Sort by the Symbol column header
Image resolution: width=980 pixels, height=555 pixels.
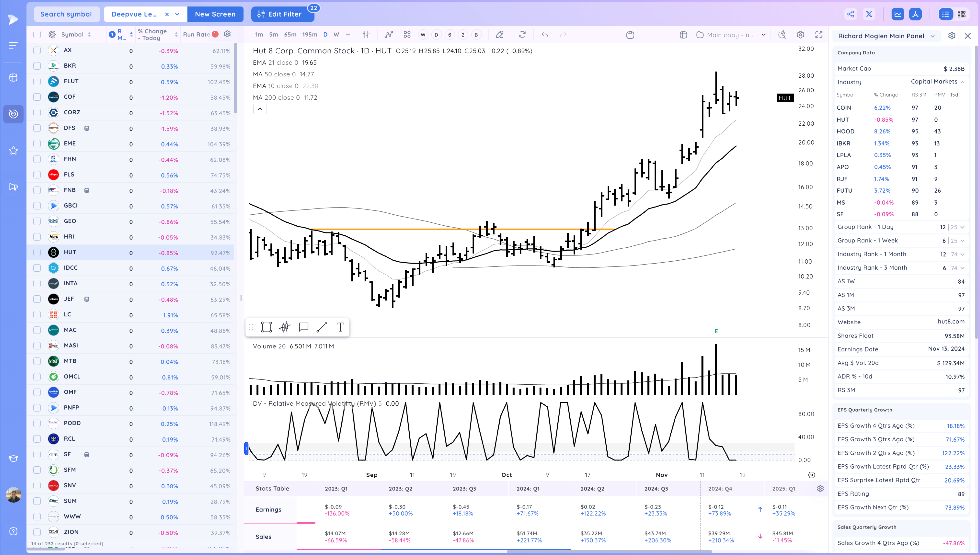[76, 35]
